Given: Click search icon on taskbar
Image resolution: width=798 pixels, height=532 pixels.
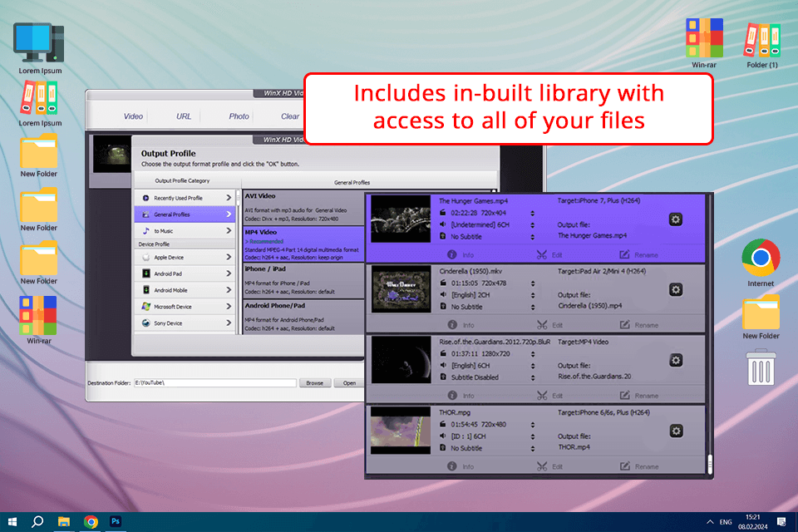Looking at the screenshot, I should click(x=37, y=522).
